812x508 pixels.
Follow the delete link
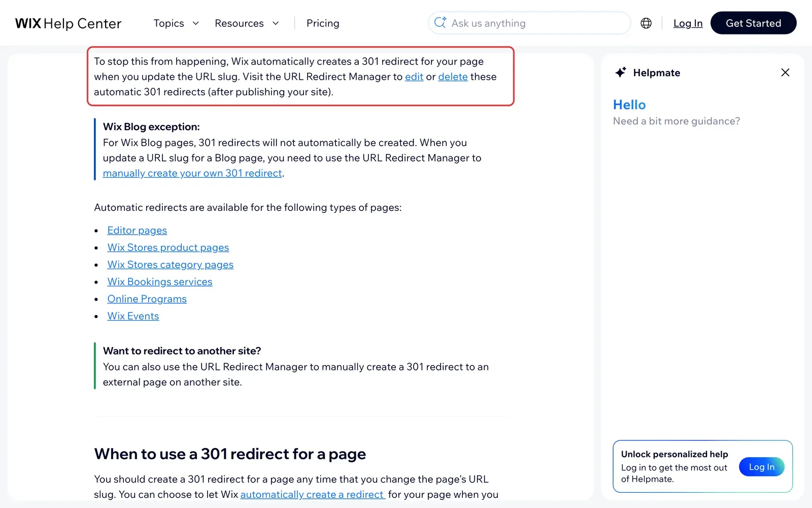click(453, 77)
